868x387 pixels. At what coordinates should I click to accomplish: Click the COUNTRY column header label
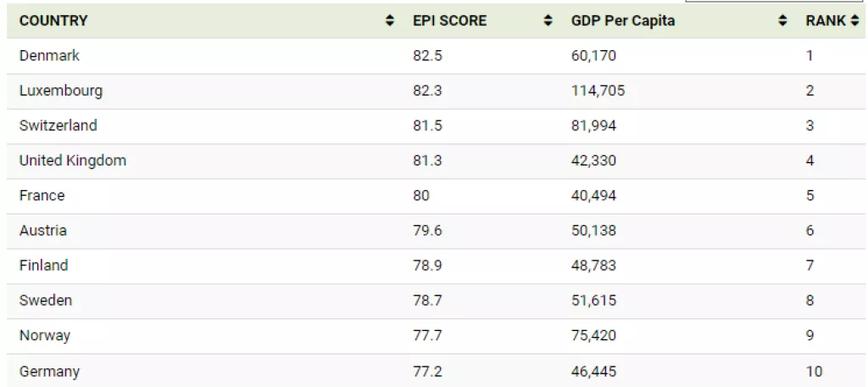point(53,20)
